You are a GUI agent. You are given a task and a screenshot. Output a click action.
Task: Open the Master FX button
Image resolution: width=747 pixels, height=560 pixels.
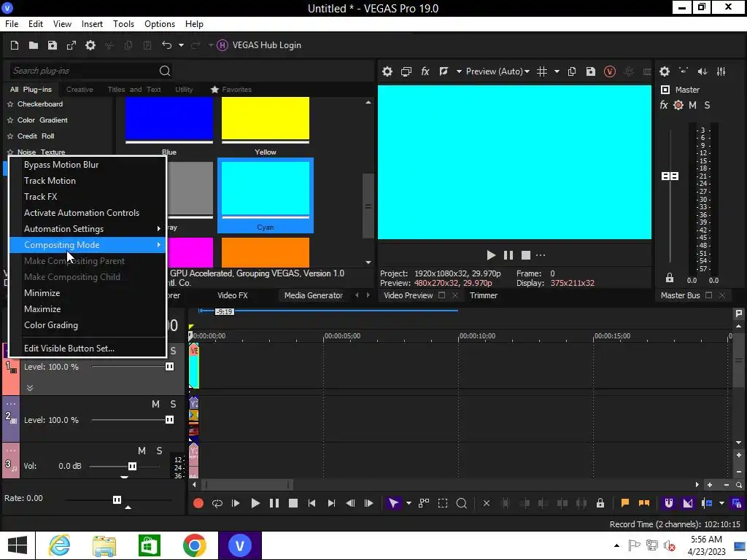point(664,105)
